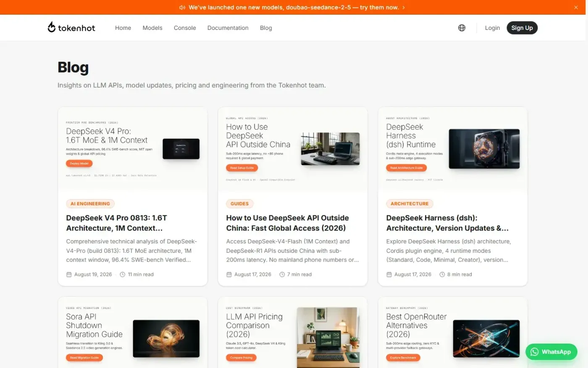
Task: Open DeepSeek Harness (dsh) article title
Action: click(x=447, y=223)
